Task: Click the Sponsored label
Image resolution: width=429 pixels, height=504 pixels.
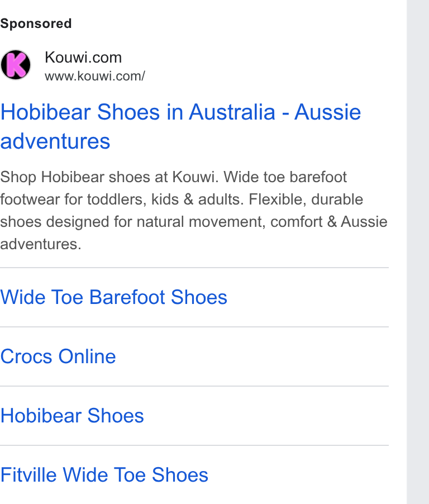Action: pyautogui.click(x=36, y=23)
